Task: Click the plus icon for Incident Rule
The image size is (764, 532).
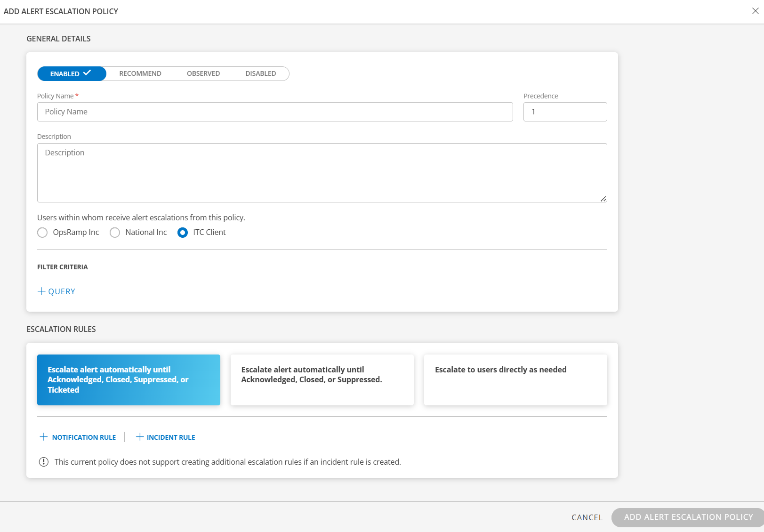Action: coord(140,437)
